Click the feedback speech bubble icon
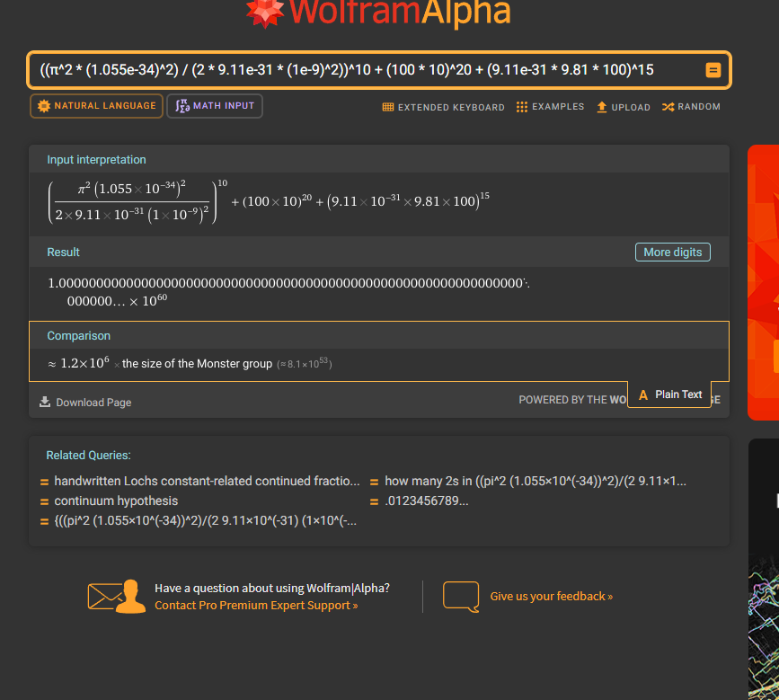779x700 pixels. point(461,597)
